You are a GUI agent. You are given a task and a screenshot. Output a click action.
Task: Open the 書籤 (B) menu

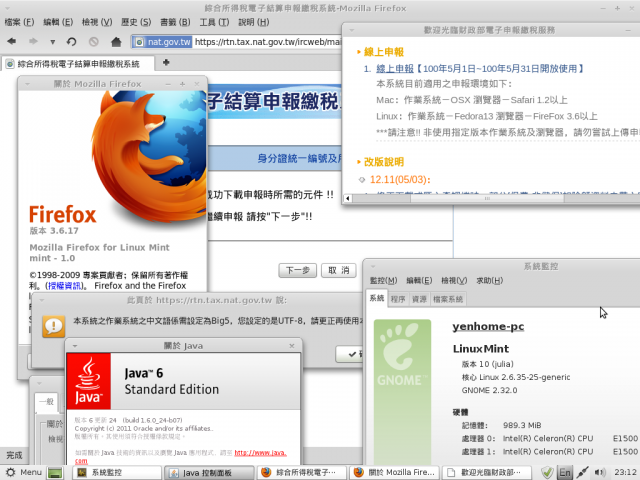coord(175,22)
